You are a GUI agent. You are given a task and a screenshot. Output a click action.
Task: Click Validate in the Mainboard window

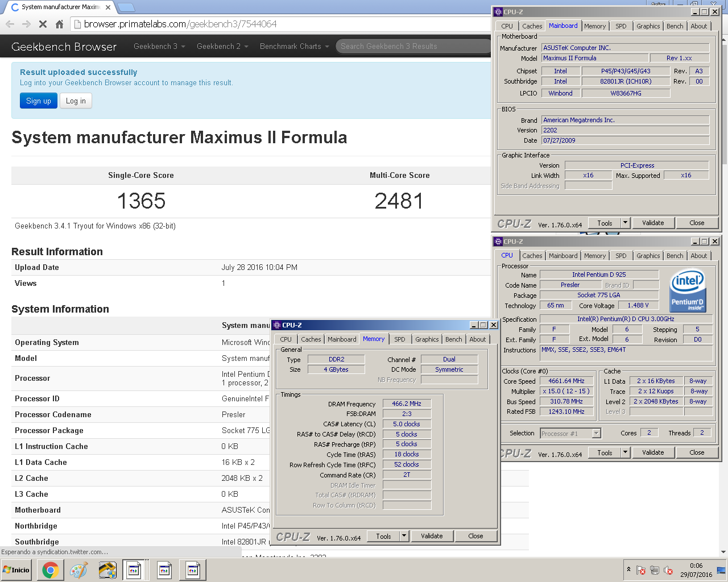653,223
